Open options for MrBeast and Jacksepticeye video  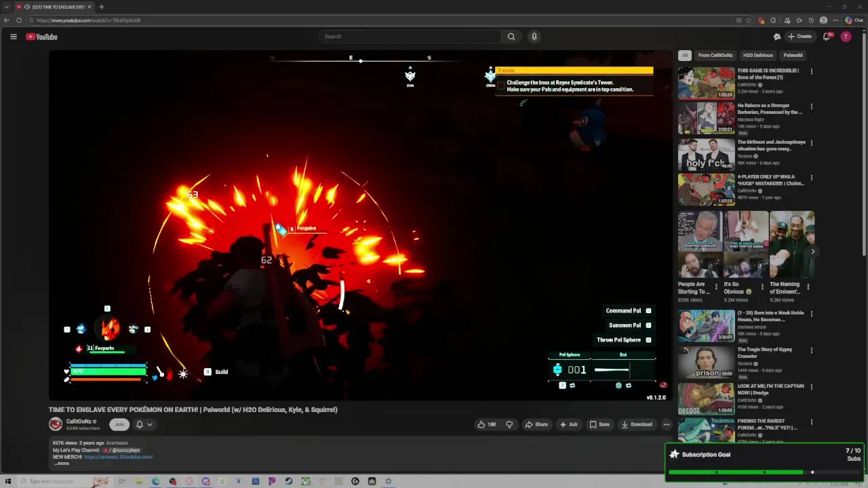pos(811,143)
